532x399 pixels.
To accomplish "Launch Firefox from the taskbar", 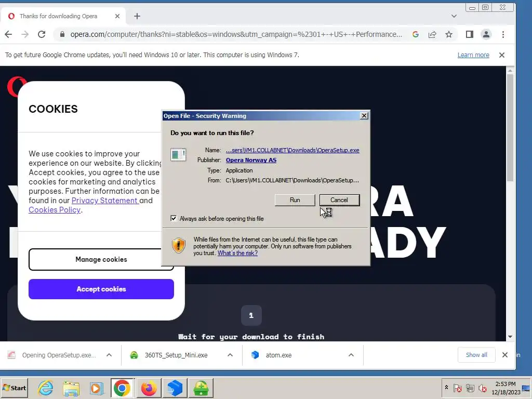I will click(149, 388).
